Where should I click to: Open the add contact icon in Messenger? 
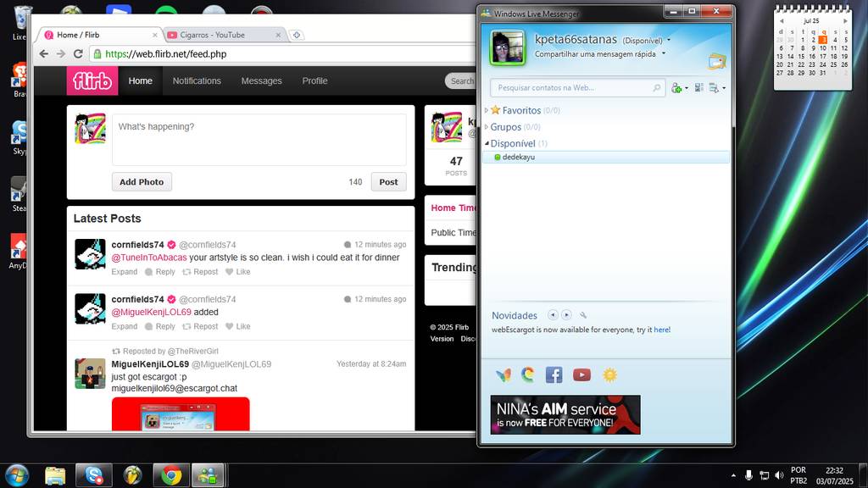tap(676, 88)
